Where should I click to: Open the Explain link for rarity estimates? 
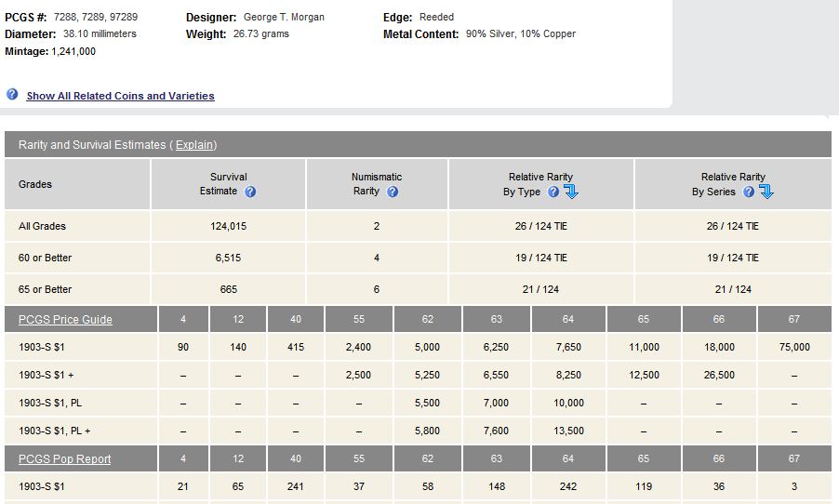pyautogui.click(x=194, y=145)
